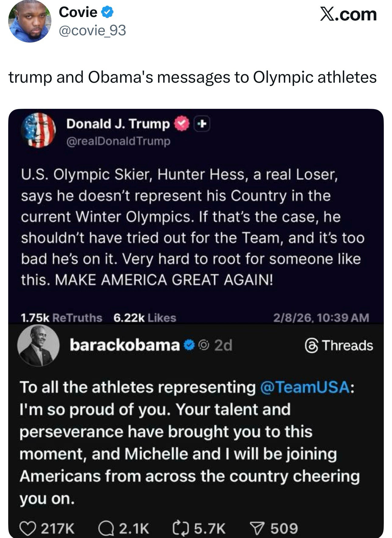The image size is (392, 538).
Task: Click the plus follow icon beside Trump
Action: coord(202,124)
